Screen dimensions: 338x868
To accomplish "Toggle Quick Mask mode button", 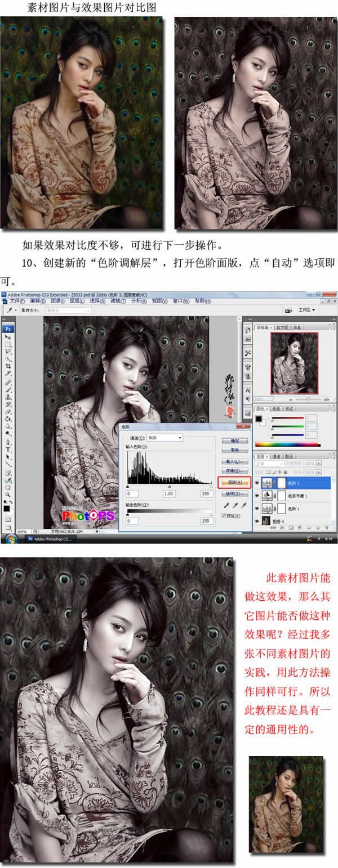I will pos(8,519).
